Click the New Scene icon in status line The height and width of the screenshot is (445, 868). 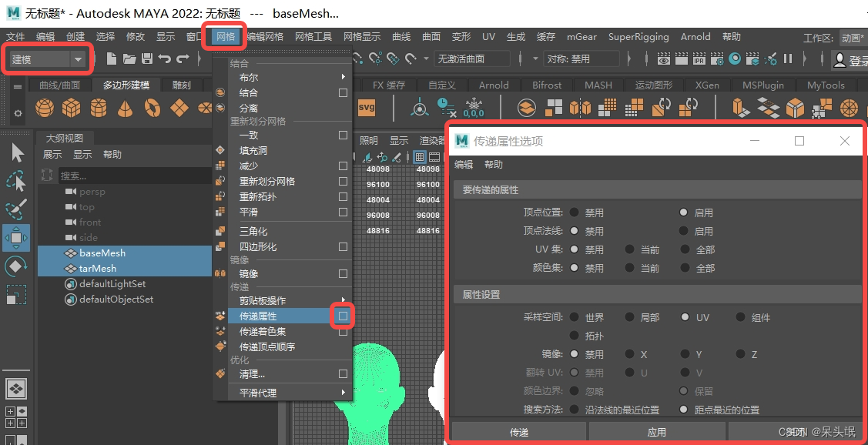(111, 58)
